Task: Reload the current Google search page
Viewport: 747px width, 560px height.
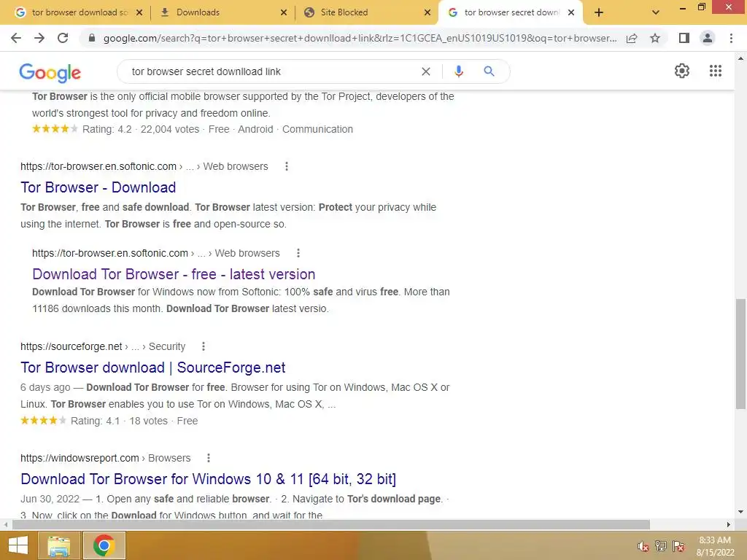Action: (x=63, y=38)
